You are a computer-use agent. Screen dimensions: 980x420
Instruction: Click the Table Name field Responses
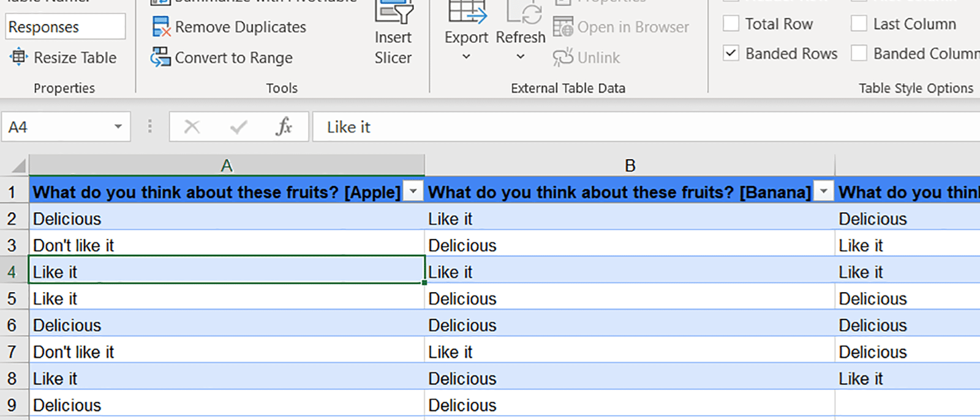[x=66, y=27]
